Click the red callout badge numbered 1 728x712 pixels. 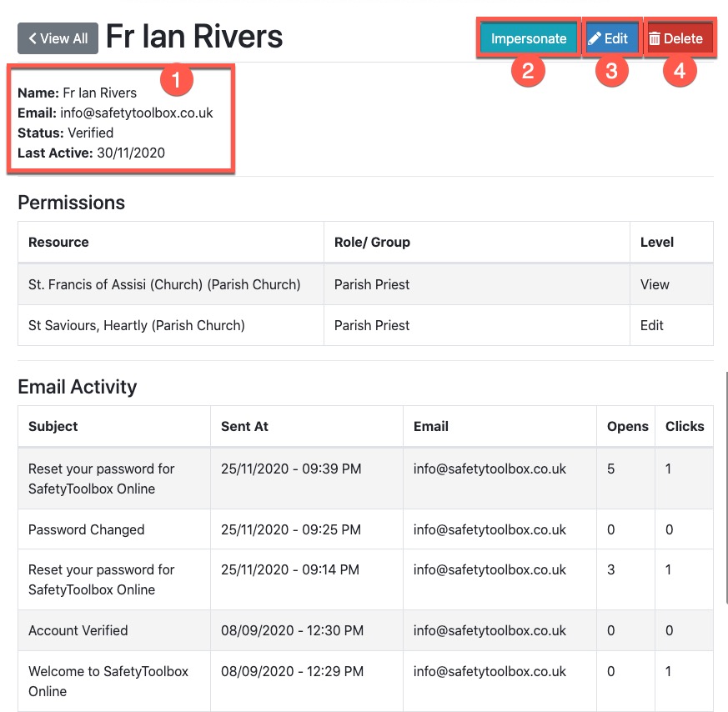[175, 79]
